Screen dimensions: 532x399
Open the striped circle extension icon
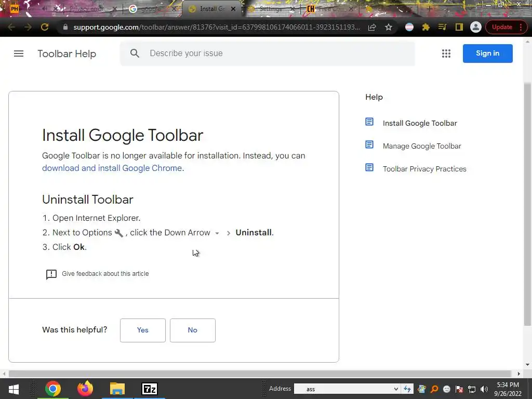[x=409, y=27]
